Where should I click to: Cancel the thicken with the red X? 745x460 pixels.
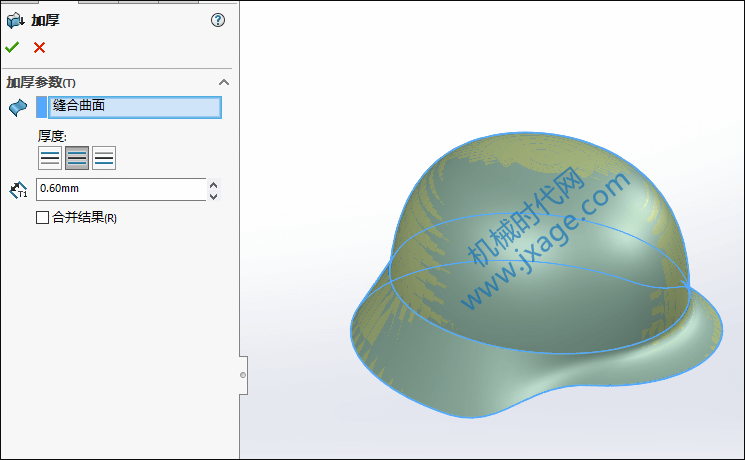pos(39,47)
